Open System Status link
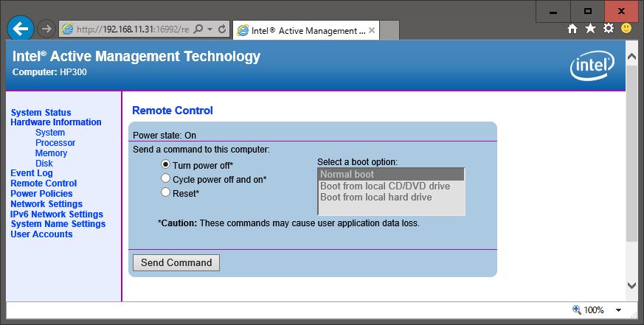644x325 pixels. 41,113
